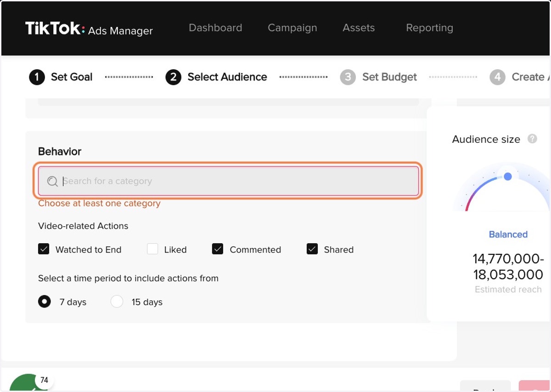Screen dimensions: 551x392
Task: Click the Audience size help icon
Action: 532,139
